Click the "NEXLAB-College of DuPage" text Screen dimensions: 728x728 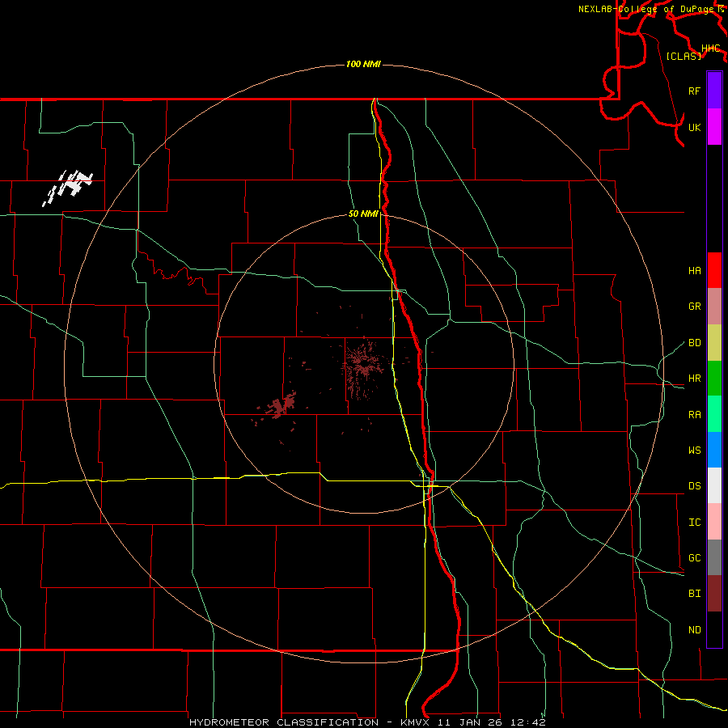(647, 9)
